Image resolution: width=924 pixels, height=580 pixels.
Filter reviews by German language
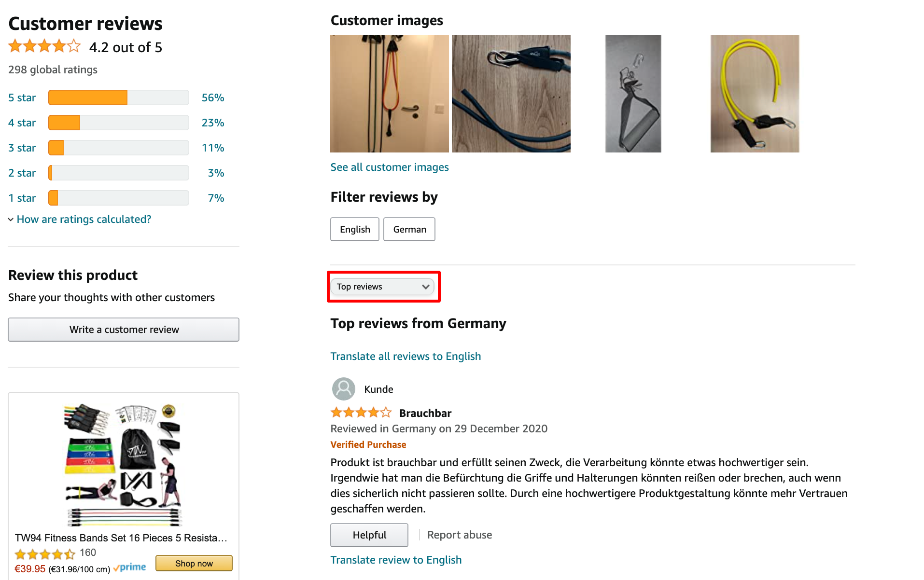click(x=409, y=229)
